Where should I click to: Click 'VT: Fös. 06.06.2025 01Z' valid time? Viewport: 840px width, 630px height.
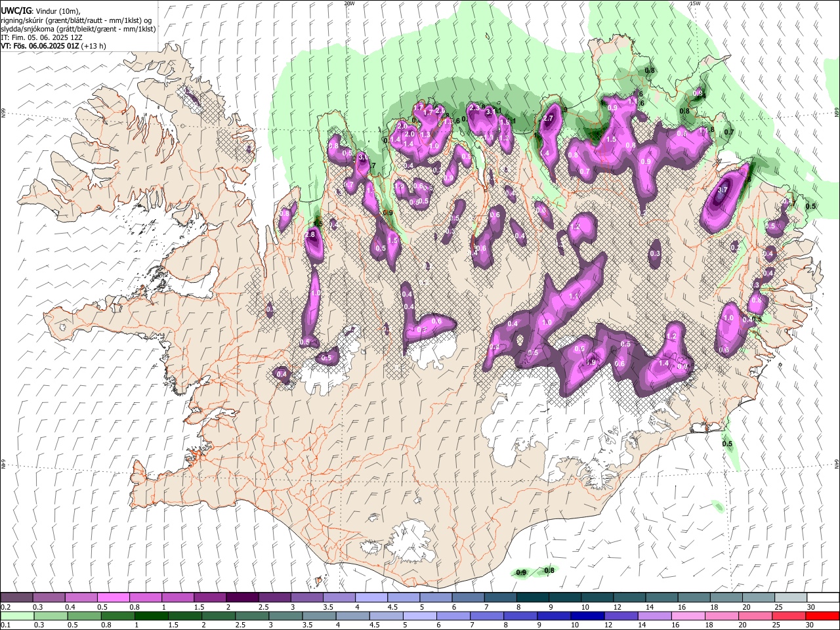tap(40, 46)
